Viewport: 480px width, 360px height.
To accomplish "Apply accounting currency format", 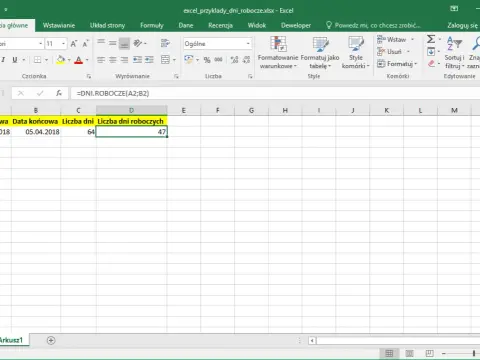I will (189, 60).
